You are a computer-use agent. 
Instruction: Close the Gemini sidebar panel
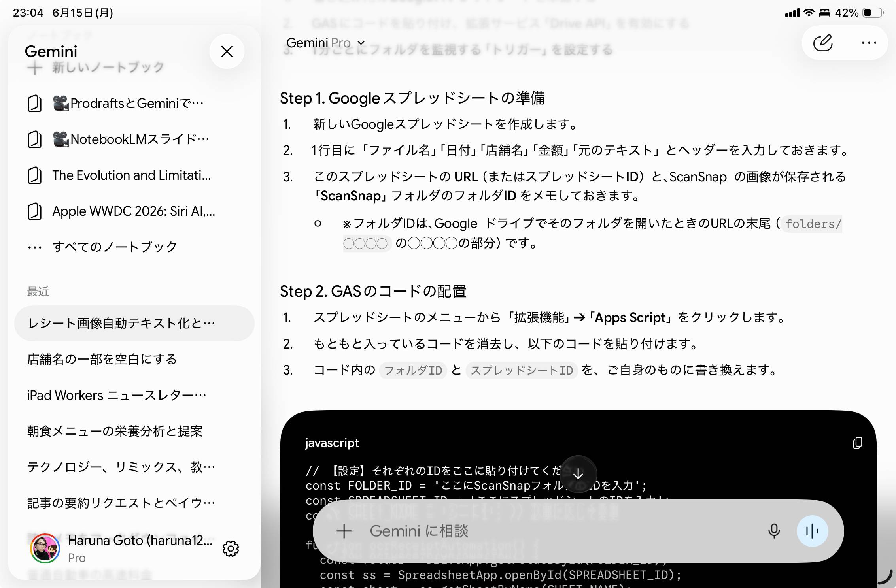(x=227, y=51)
